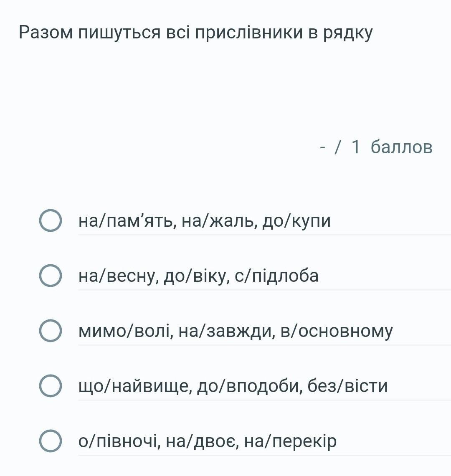The width and height of the screenshot is (451, 476).
Task: Choose the radio button beside на/весну, до/віку
Action: [x=51, y=276]
